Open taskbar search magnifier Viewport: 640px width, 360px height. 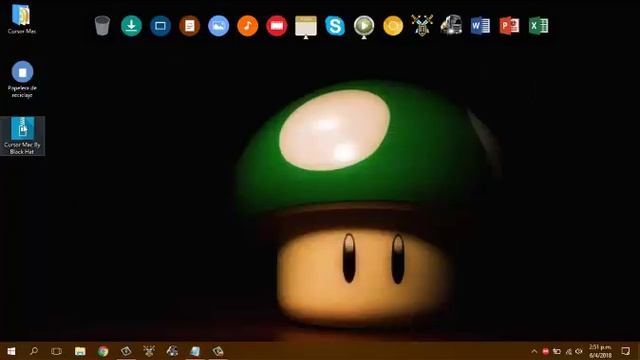[x=34, y=351]
